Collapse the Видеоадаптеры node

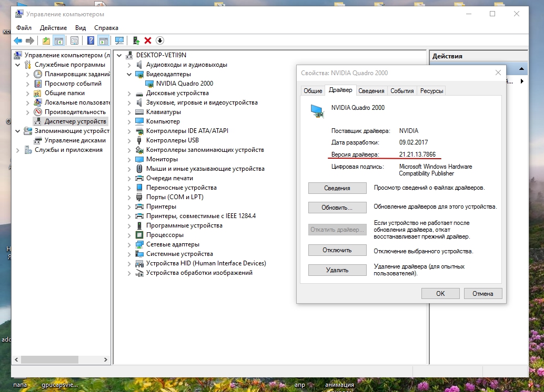coord(129,74)
